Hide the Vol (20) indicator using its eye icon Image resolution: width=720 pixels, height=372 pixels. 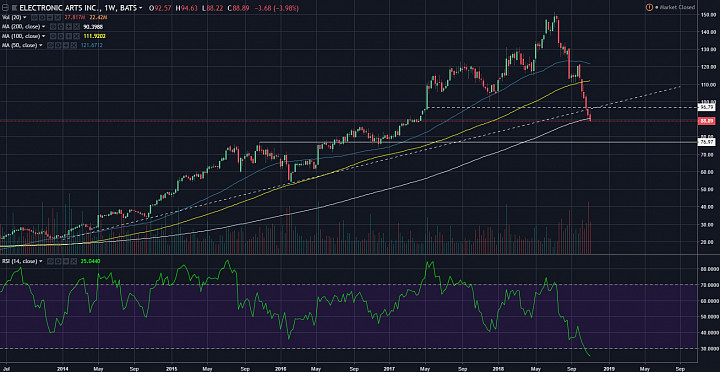tap(34, 17)
